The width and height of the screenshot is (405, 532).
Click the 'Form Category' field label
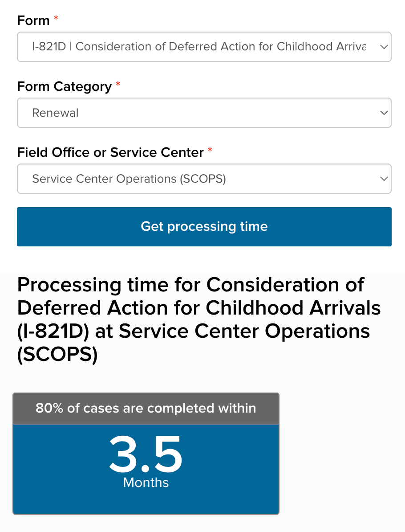click(64, 86)
